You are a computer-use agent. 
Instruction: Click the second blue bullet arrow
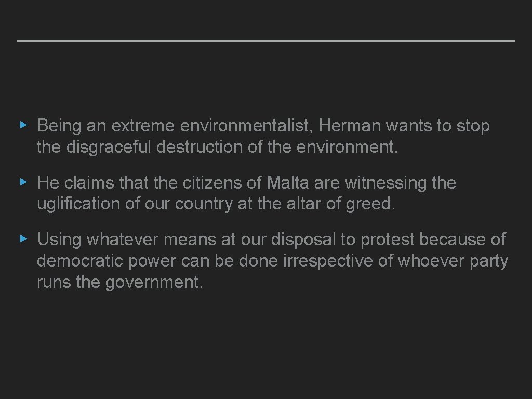tap(22, 182)
